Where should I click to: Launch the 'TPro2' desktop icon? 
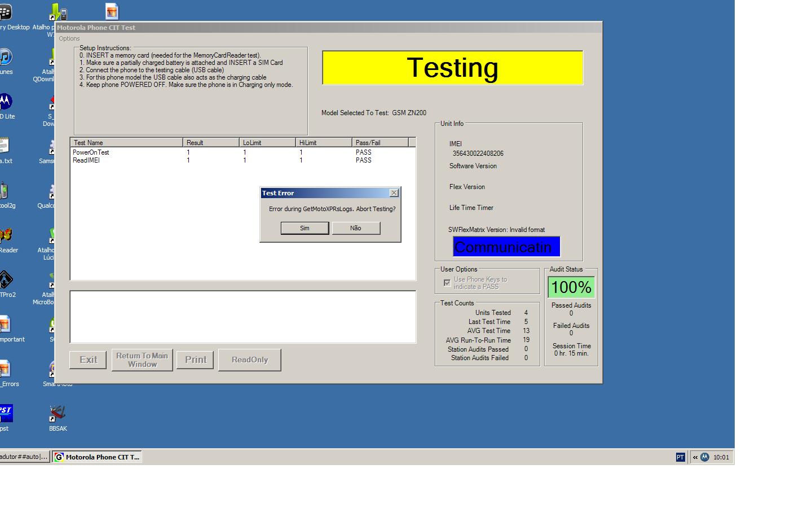(5, 280)
